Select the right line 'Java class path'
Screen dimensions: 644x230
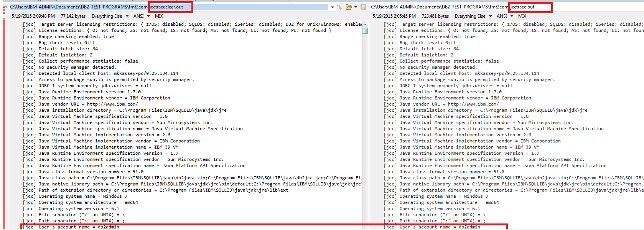click(514, 178)
